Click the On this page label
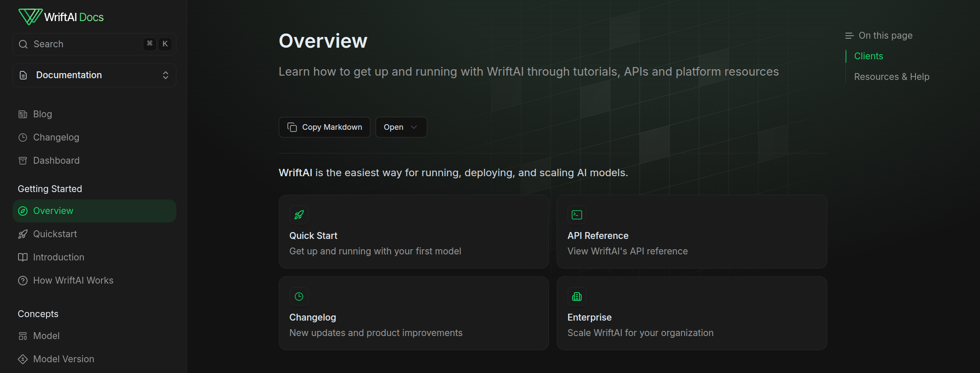The height and width of the screenshot is (373, 980). coord(885,36)
